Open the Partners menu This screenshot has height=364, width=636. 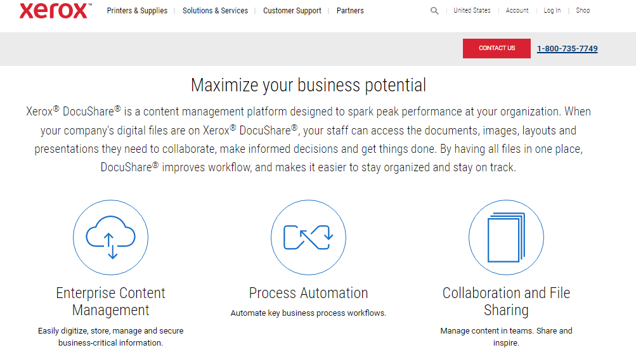pos(350,11)
